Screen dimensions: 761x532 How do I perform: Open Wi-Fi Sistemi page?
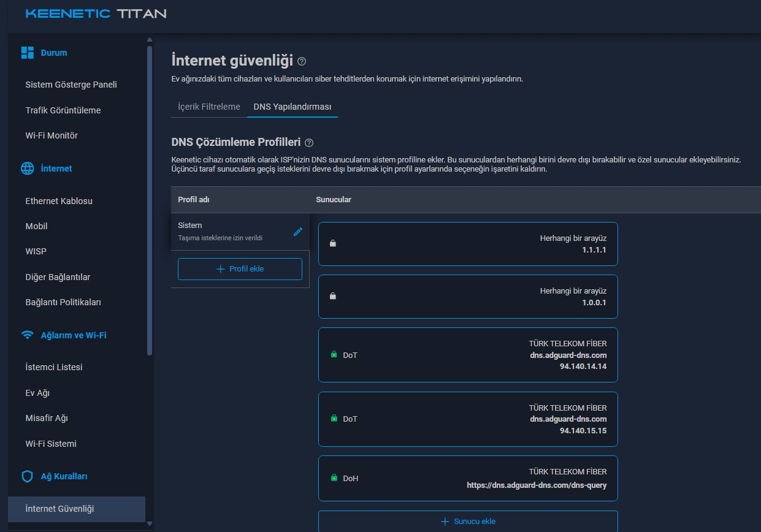tap(51, 444)
